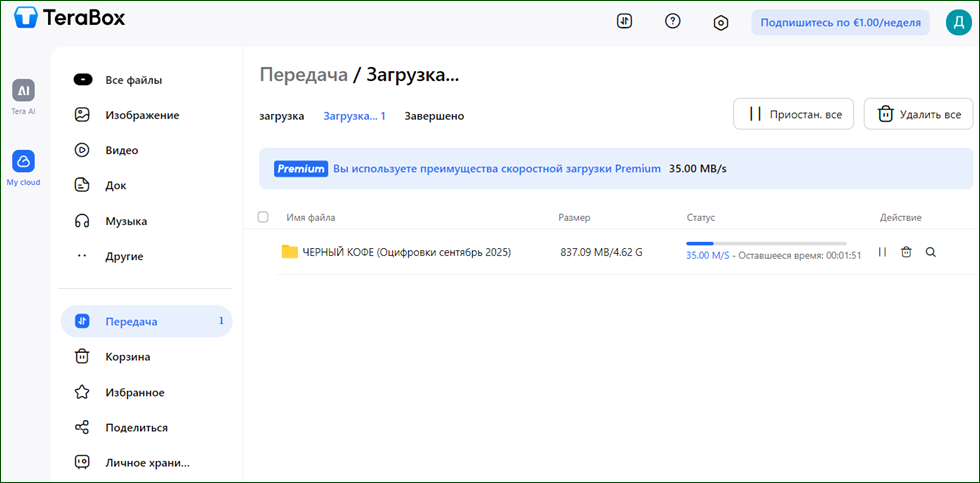Image resolution: width=980 pixels, height=483 pixels.
Task: Click the Другие dots icon
Action: tap(82, 256)
